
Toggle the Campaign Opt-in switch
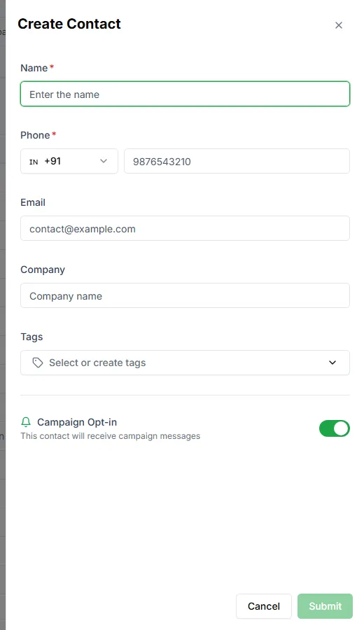coord(335,428)
